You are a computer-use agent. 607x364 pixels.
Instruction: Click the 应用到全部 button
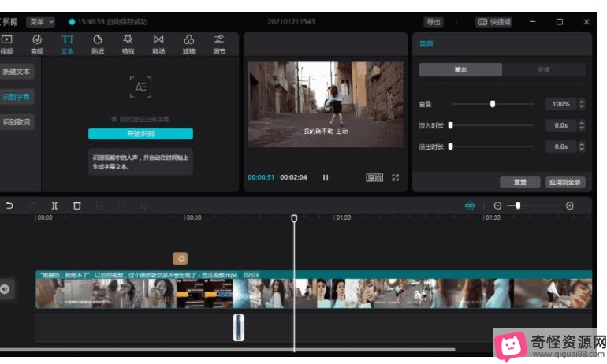(x=564, y=182)
